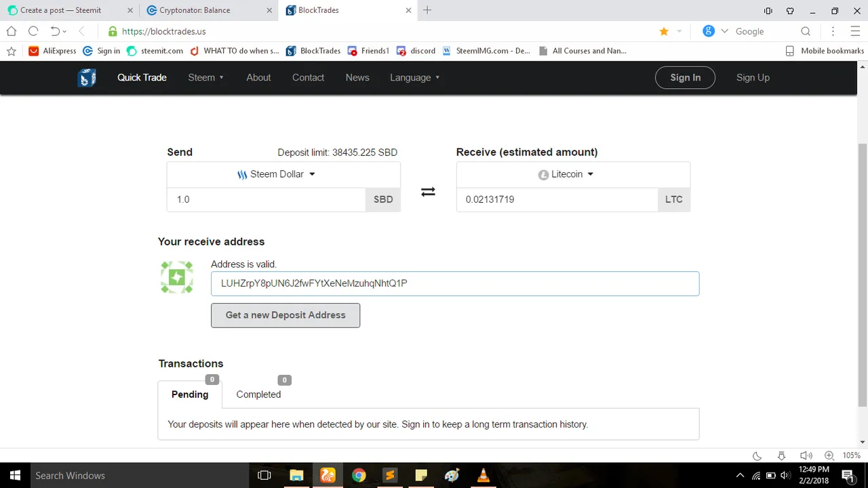Open the News page
Screen dimensions: 868x488
pyautogui.click(x=357, y=77)
